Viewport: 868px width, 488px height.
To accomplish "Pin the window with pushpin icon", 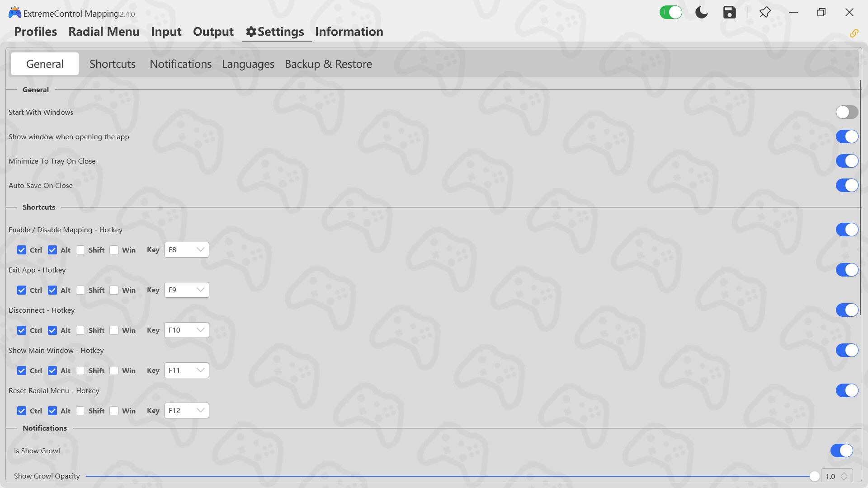I will point(765,12).
